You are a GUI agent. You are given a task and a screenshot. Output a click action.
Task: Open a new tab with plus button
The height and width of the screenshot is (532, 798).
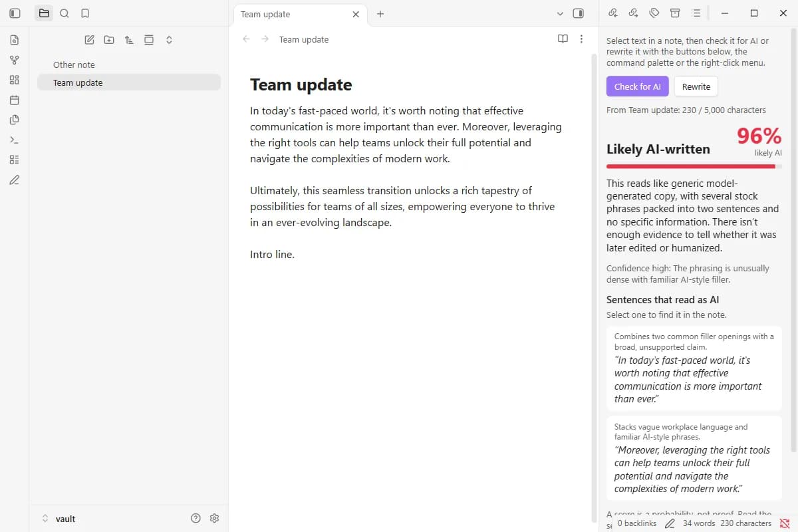coord(380,14)
